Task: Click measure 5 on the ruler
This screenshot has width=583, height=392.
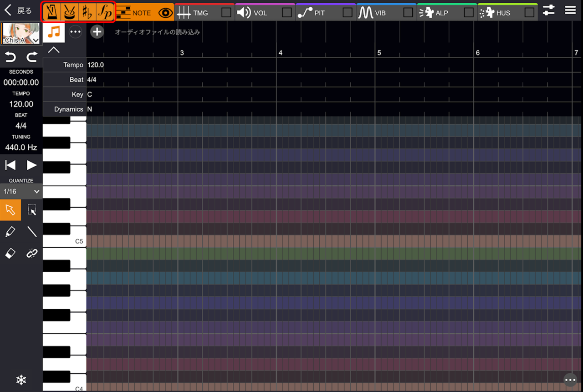Action: pos(379,53)
